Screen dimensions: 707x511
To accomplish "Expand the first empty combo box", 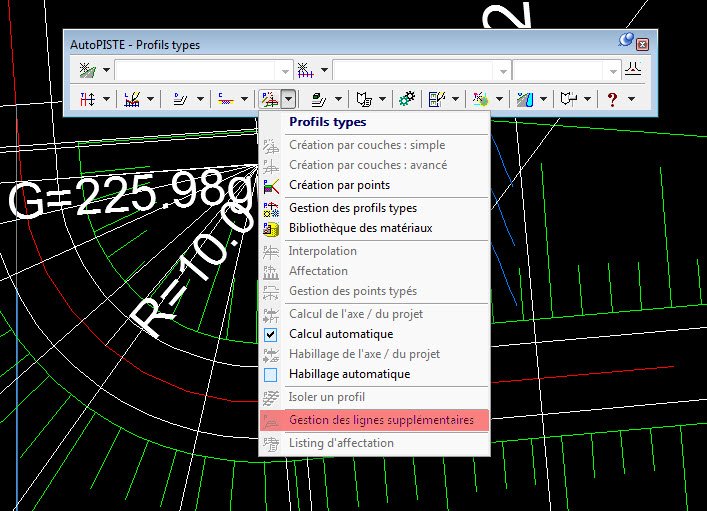I will (x=285, y=71).
